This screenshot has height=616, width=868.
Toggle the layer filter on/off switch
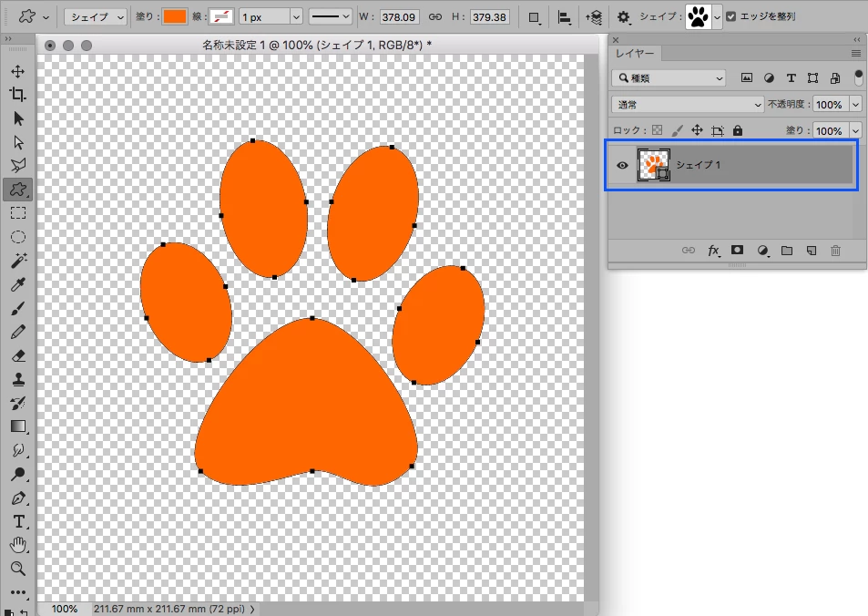(x=859, y=77)
